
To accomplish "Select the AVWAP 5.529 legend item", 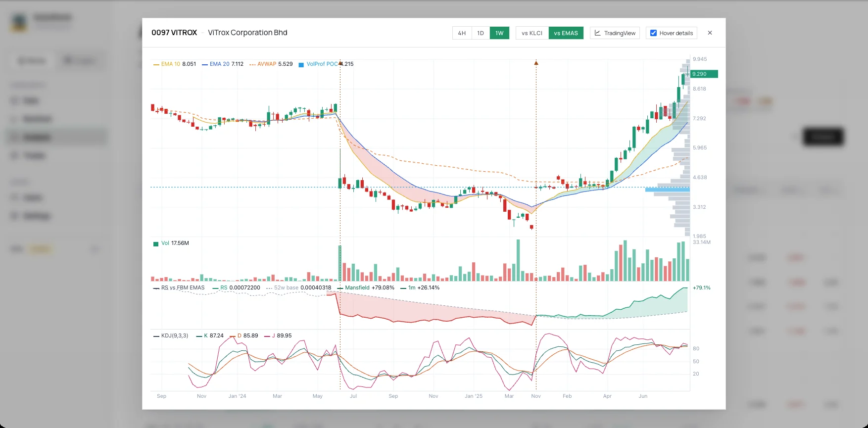I will point(271,64).
